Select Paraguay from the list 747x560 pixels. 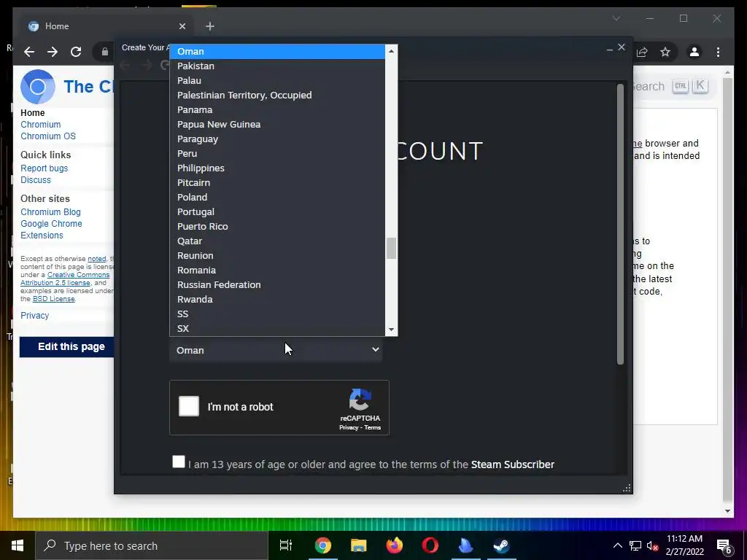[x=277, y=139]
